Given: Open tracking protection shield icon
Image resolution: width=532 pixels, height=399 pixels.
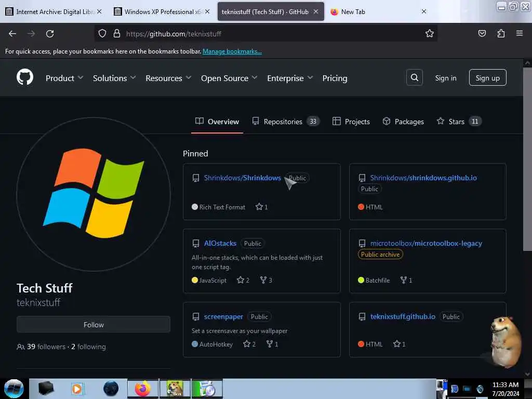Looking at the screenshot, I should pyautogui.click(x=102, y=33).
